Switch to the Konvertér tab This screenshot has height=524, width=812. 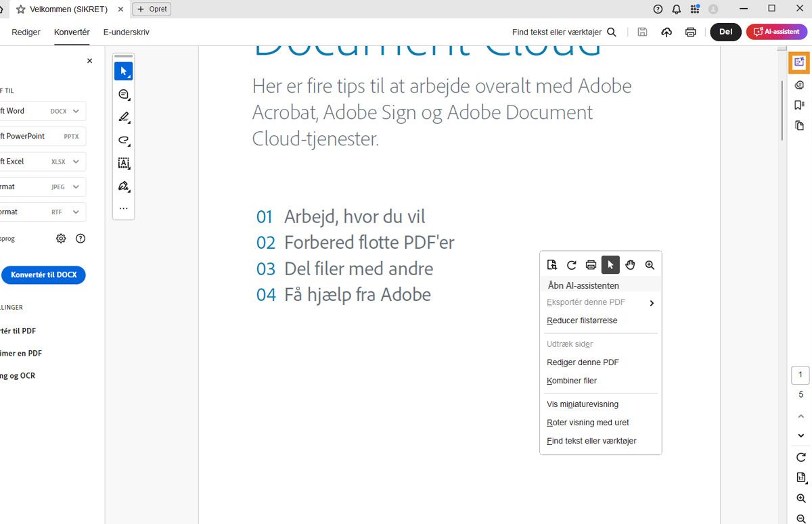tap(72, 32)
